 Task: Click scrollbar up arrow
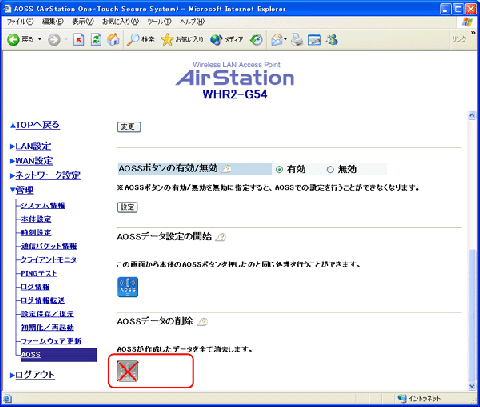click(x=472, y=115)
